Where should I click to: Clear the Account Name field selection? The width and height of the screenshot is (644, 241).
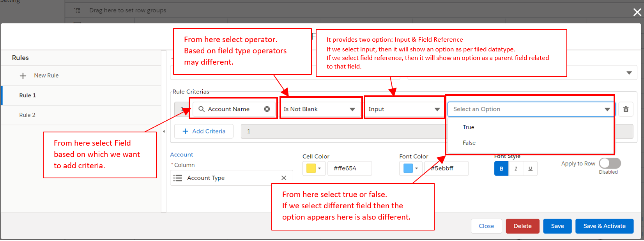pyautogui.click(x=267, y=109)
